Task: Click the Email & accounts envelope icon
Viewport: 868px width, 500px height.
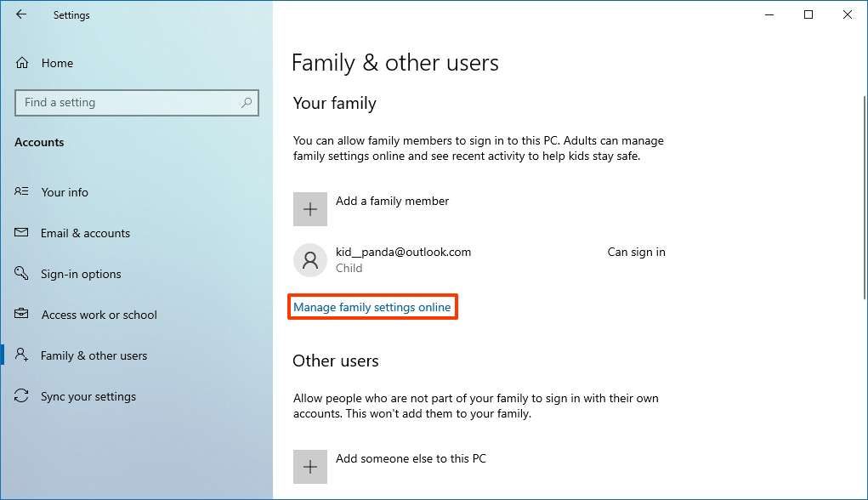Action: [21, 233]
